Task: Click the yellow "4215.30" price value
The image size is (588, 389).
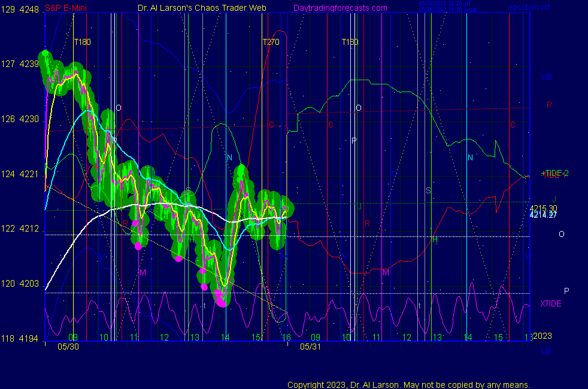Action: [543, 208]
